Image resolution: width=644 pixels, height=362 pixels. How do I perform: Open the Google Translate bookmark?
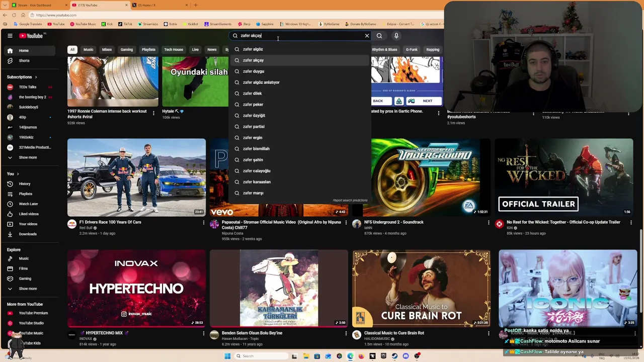[x=28, y=24]
